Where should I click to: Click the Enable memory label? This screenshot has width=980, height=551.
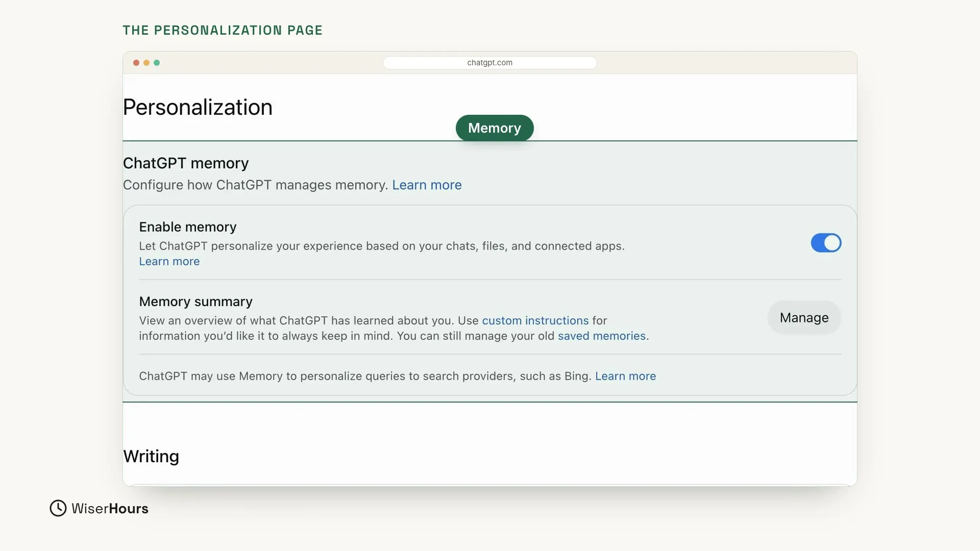click(188, 227)
